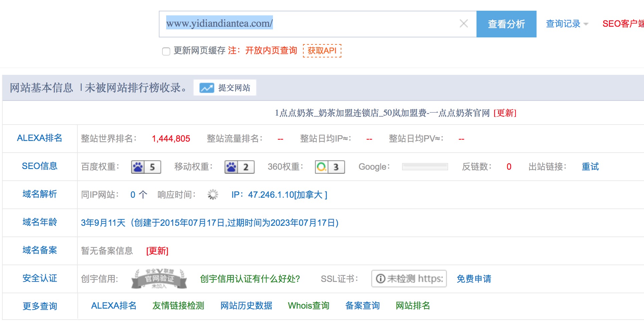Open the 备案查询 link

pos(362,306)
